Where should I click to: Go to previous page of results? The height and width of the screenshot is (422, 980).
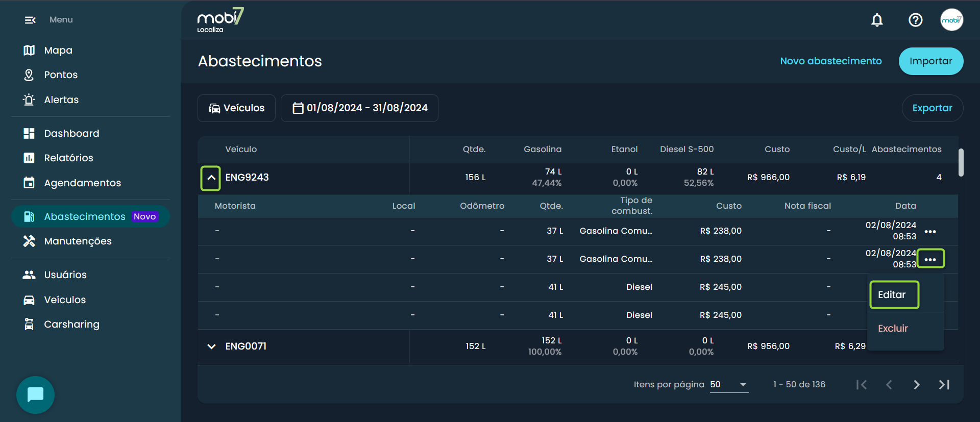[889, 385]
